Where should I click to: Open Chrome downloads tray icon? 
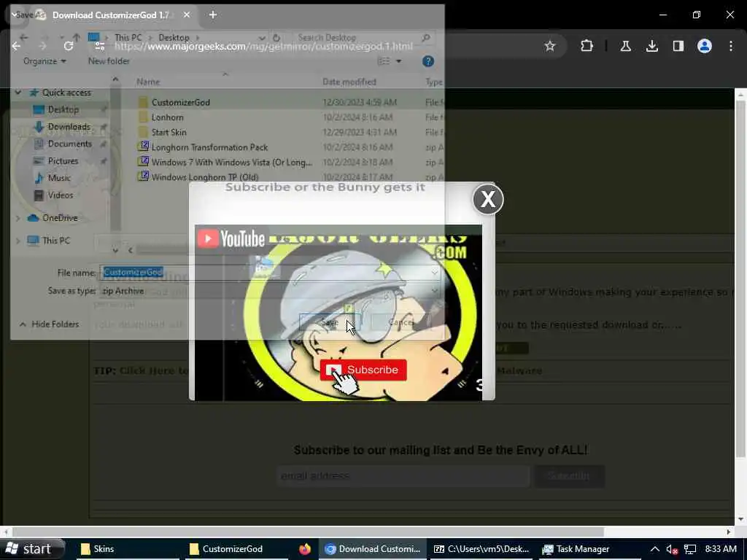click(x=652, y=46)
